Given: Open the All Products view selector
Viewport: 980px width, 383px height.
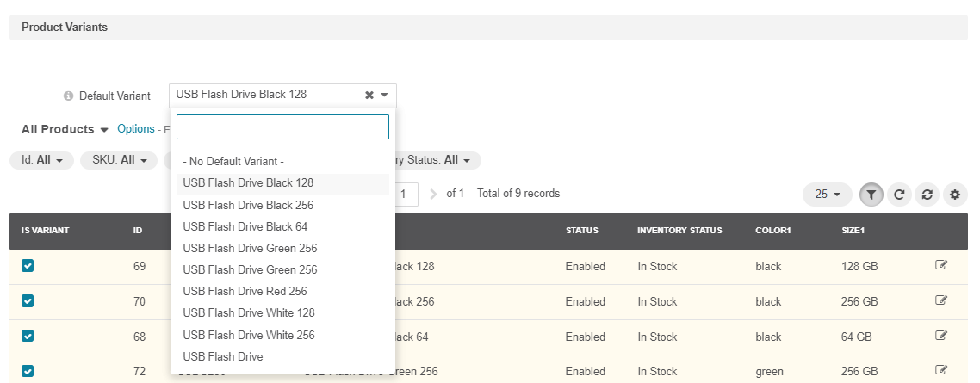Looking at the screenshot, I should tap(65, 129).
